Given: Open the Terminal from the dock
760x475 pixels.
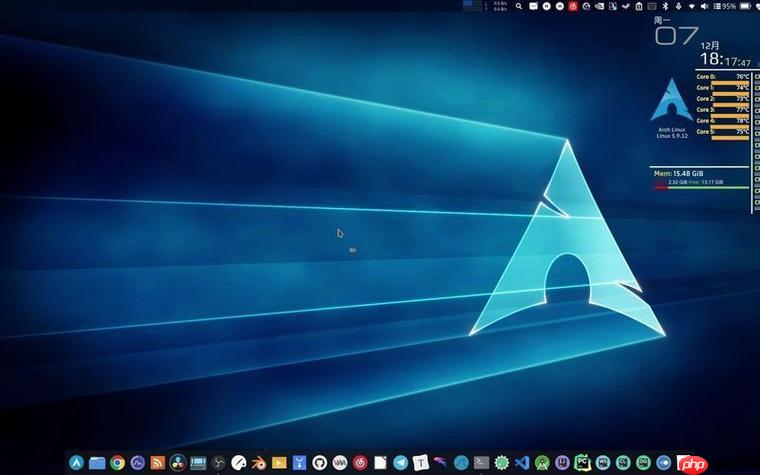Looking at the screenshot, I should [481, 463].
